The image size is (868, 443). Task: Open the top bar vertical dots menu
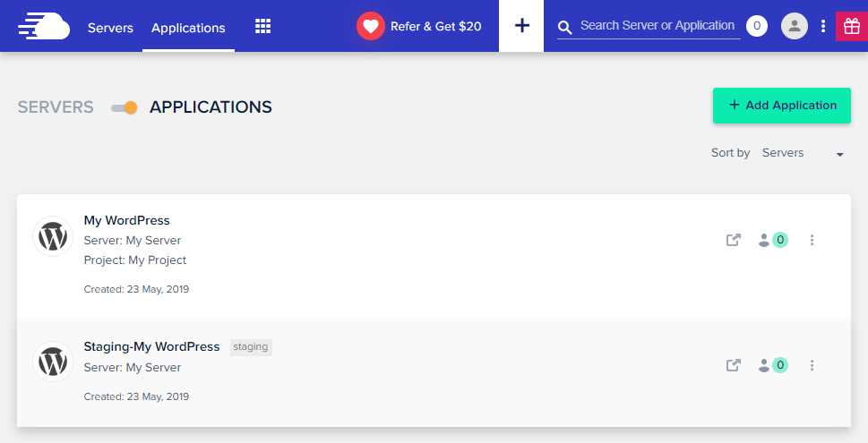point(823,27)
